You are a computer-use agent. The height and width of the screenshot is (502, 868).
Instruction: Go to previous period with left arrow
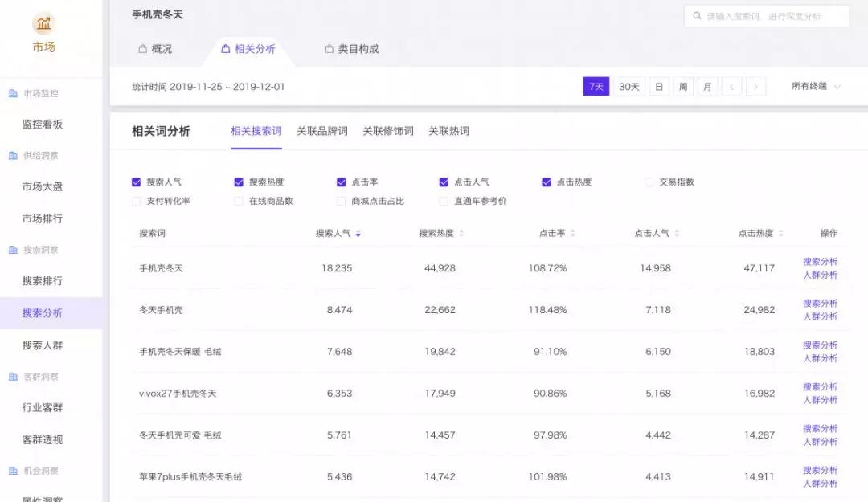click(732, 86)
